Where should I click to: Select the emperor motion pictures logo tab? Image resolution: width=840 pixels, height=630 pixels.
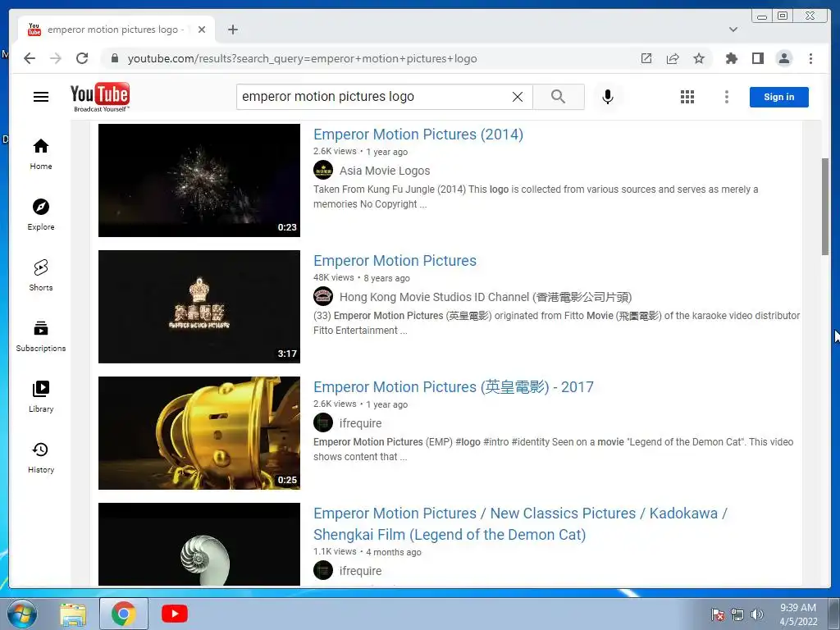pyautogui.click(x=116, y=30)
